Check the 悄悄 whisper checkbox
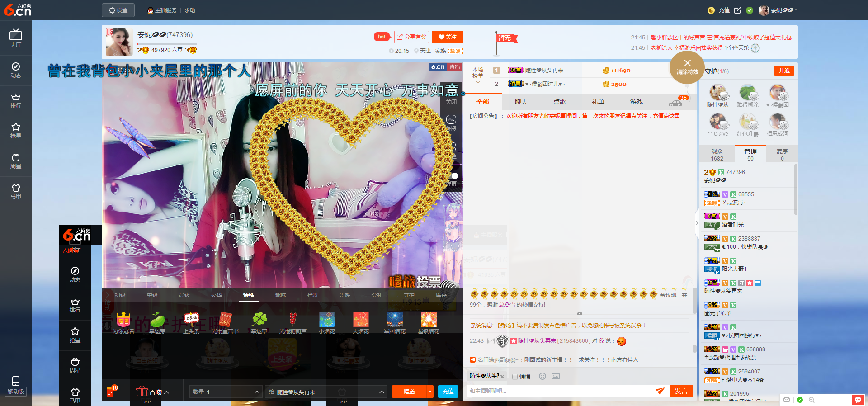 [515, 376]
